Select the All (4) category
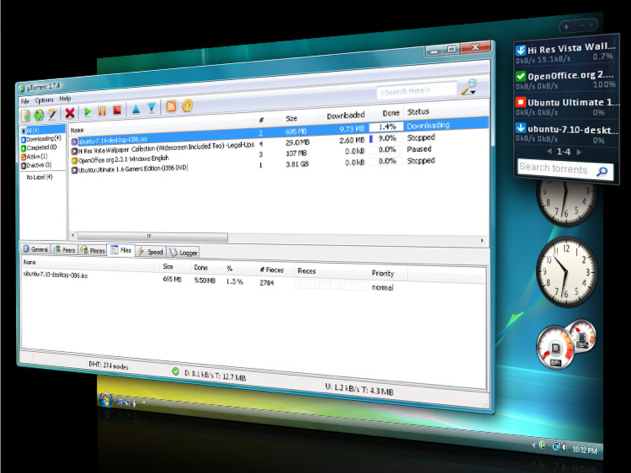 click(x=43, y=130)
